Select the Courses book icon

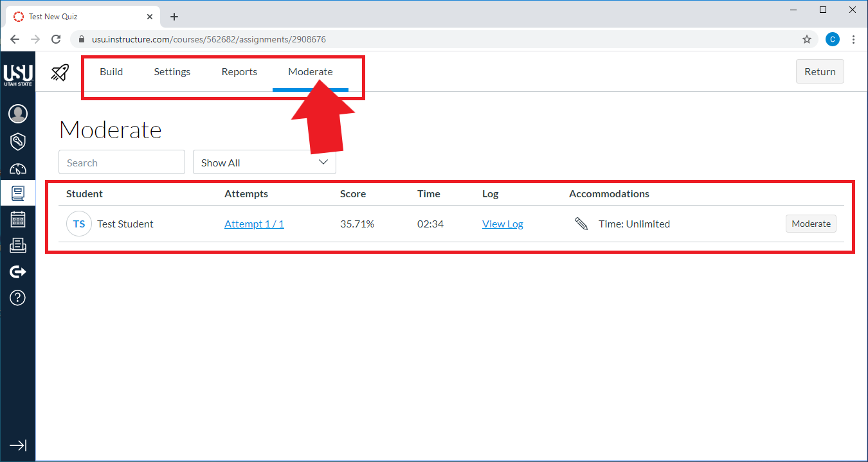18,193
